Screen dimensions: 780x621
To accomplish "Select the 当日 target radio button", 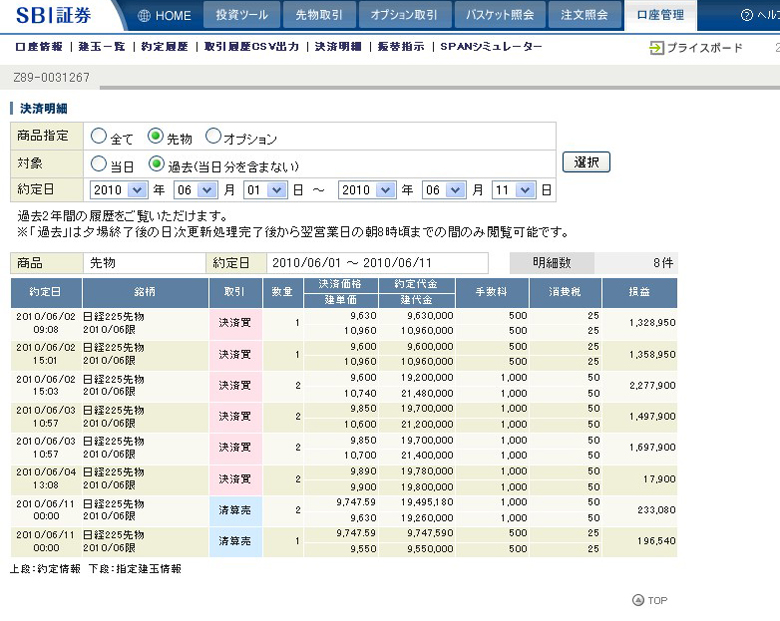I will coord(98,163).
